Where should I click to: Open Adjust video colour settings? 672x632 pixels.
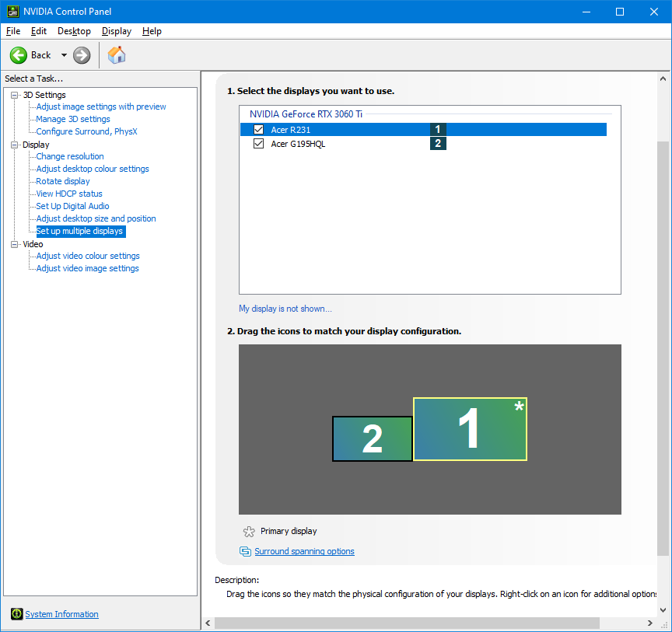pyautogui.click(x=88, y=256)
